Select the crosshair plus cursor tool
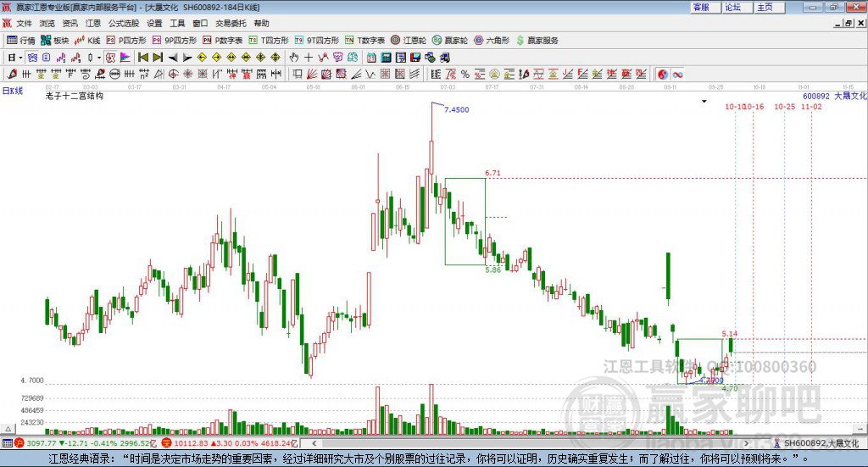868x467 pixels. tap(309, 58)
